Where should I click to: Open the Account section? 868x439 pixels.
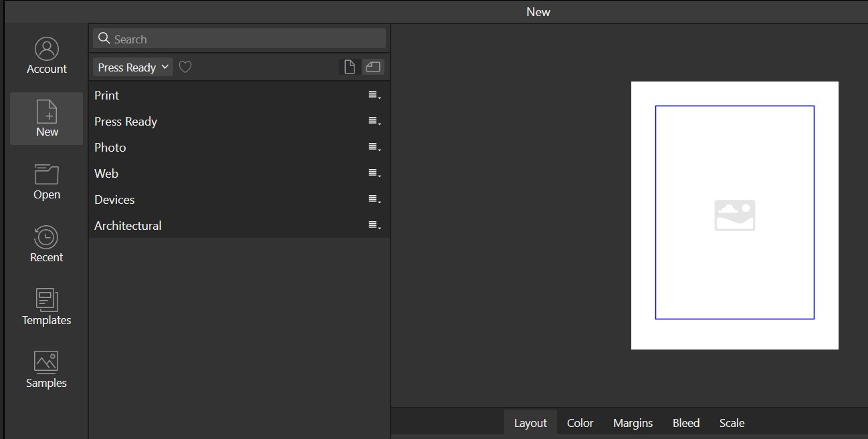tap(46, 56)
